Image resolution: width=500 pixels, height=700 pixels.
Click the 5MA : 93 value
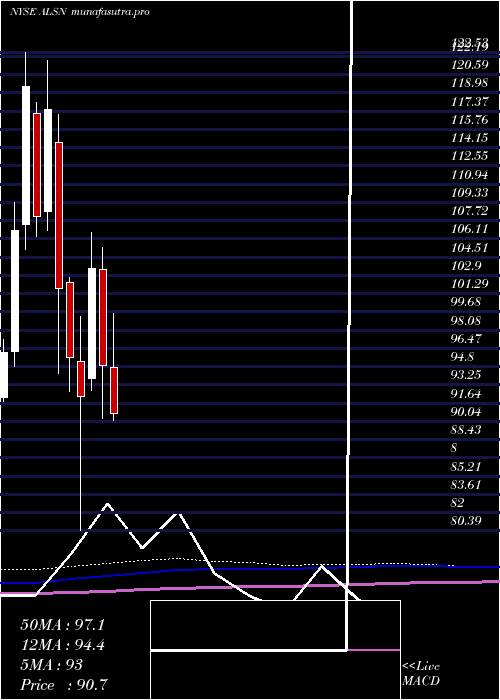click(x=51, y=665)
